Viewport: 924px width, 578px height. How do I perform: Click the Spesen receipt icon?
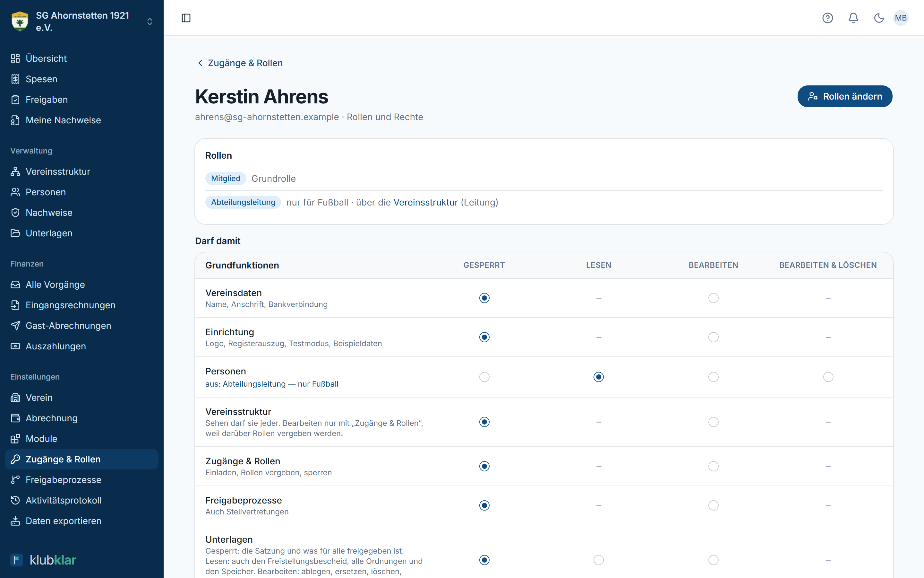tap(15, 79)
